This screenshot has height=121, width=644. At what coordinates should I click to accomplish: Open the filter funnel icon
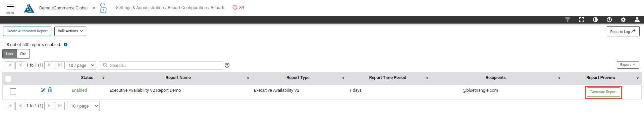click(x=568, y=20)
